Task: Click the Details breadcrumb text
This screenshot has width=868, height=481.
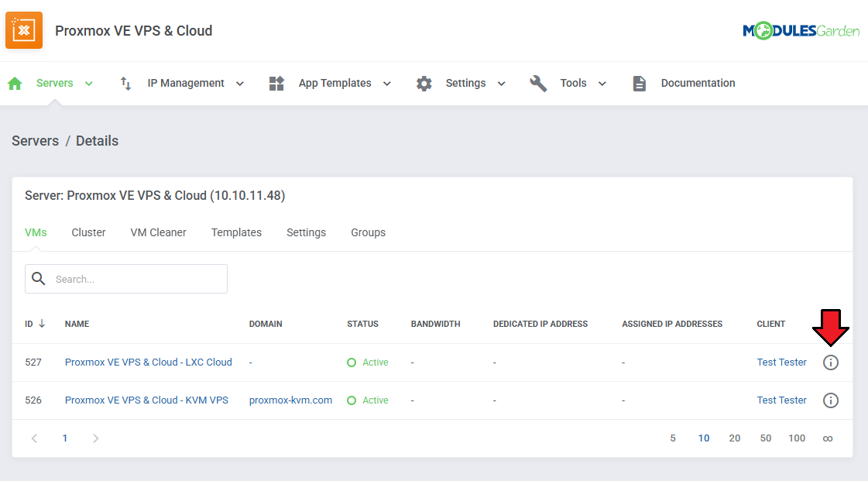Action: 97,141
